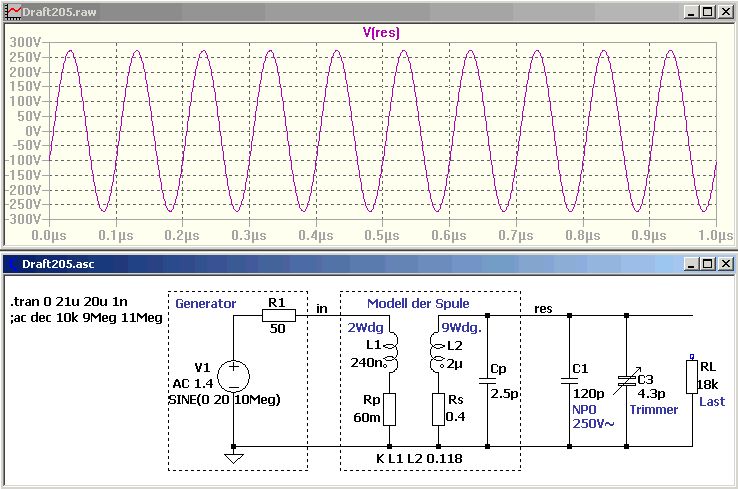Click the .tran 0 21u 20u 1n directive
This screenshot has height=489, width=738.
[69, 302]
